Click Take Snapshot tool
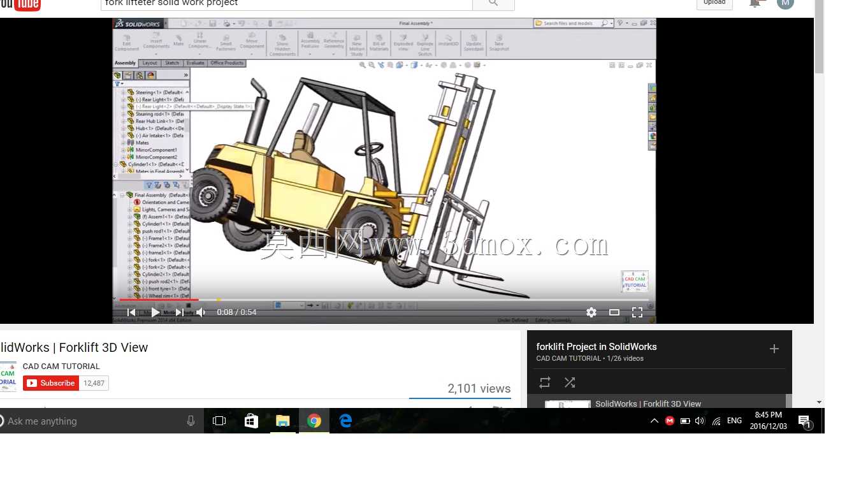 click(499, 43)
